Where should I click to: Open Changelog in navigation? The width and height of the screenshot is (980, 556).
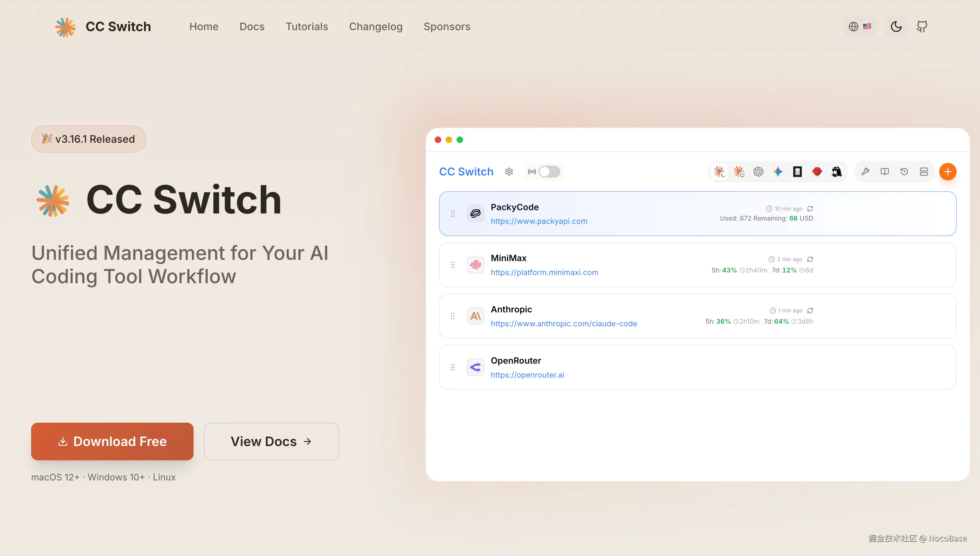click(376, 26)
